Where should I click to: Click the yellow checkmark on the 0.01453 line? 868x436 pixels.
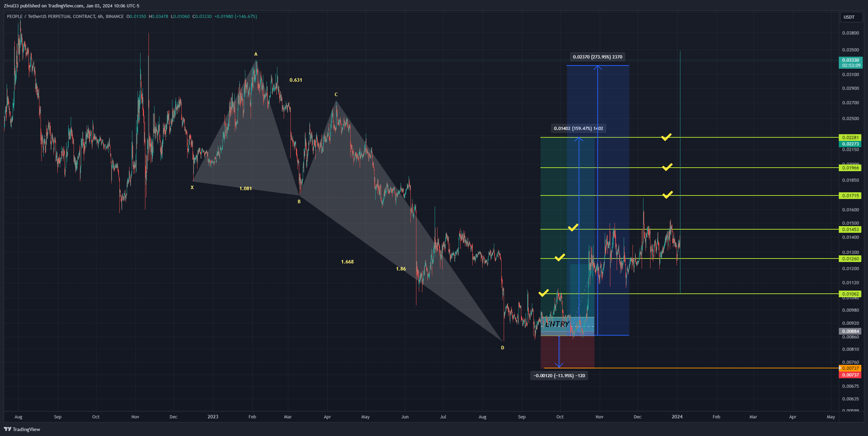573,228
